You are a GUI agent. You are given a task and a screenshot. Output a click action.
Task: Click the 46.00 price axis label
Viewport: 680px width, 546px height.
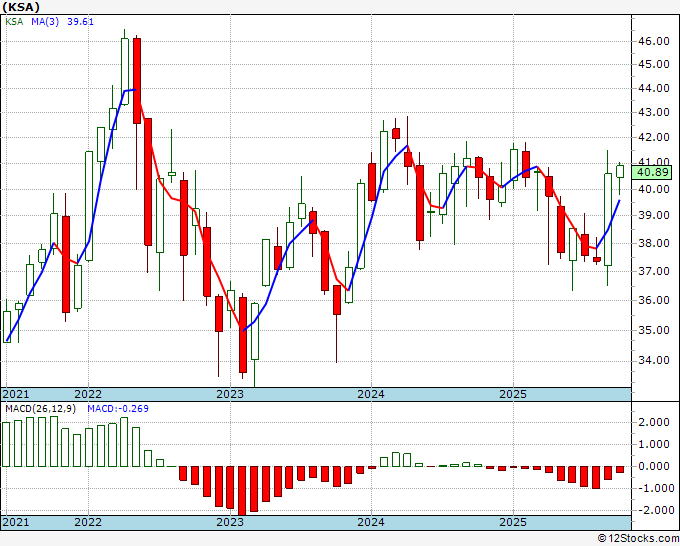pyautogui.click(x=653, y=41)
